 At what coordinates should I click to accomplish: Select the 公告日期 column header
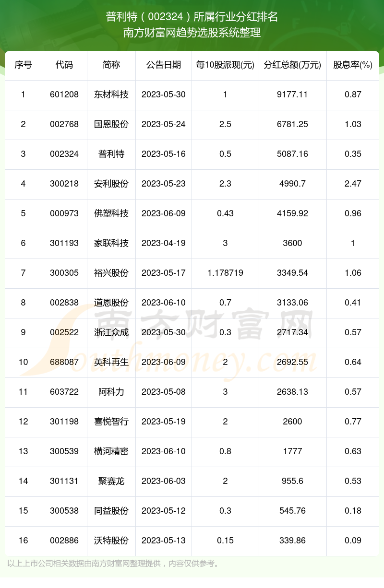[x=163, y=65]
